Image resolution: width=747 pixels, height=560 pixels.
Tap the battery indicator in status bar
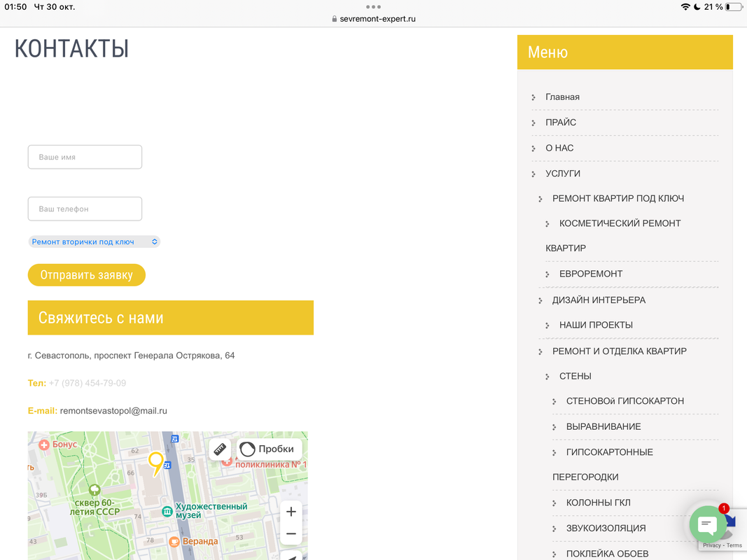[733, 7]
